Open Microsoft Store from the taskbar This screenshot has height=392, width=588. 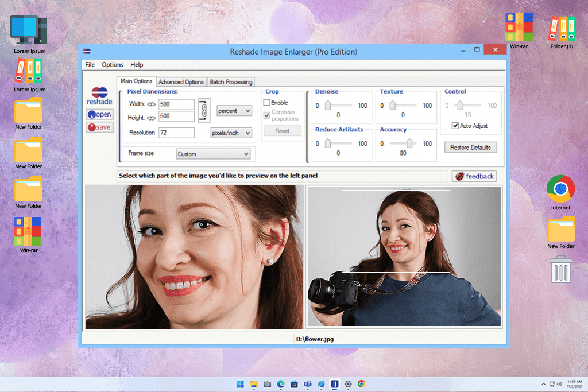click(294, 384)
